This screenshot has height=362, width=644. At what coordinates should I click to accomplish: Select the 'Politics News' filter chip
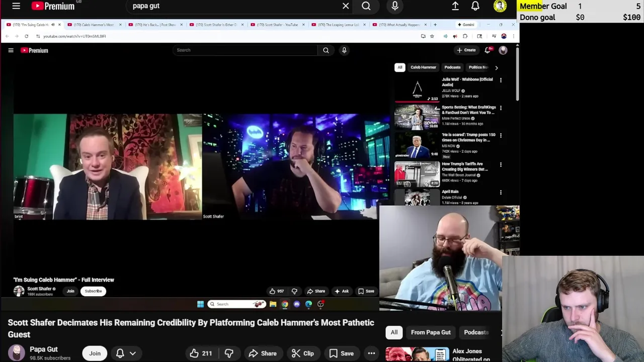pyautogui.click(x=478, y=67)
